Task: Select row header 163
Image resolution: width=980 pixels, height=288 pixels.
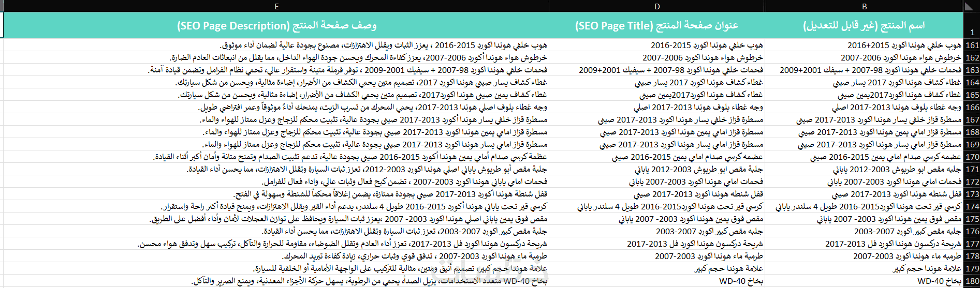Action: (971, 70)
